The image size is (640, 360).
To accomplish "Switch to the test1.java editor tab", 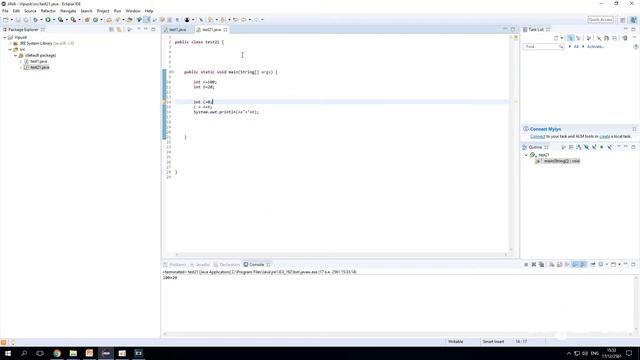I will tap(177, 30).
